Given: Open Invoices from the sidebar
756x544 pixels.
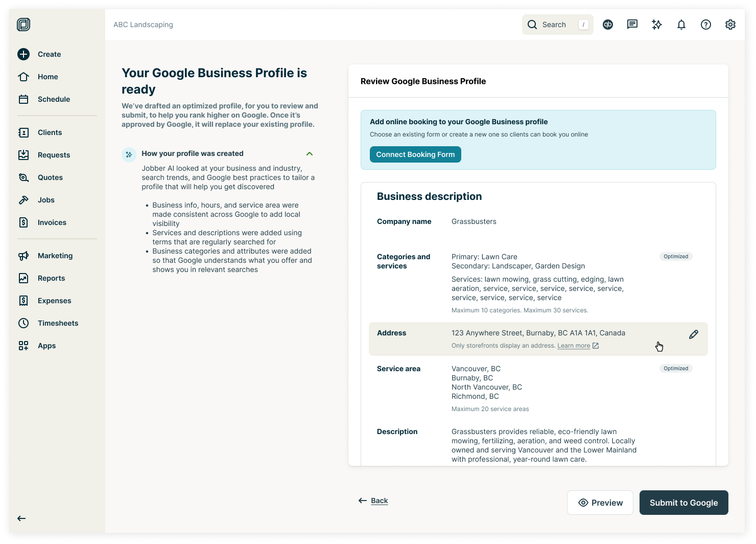Looking at the screenshot, I should tap(52, 222).
